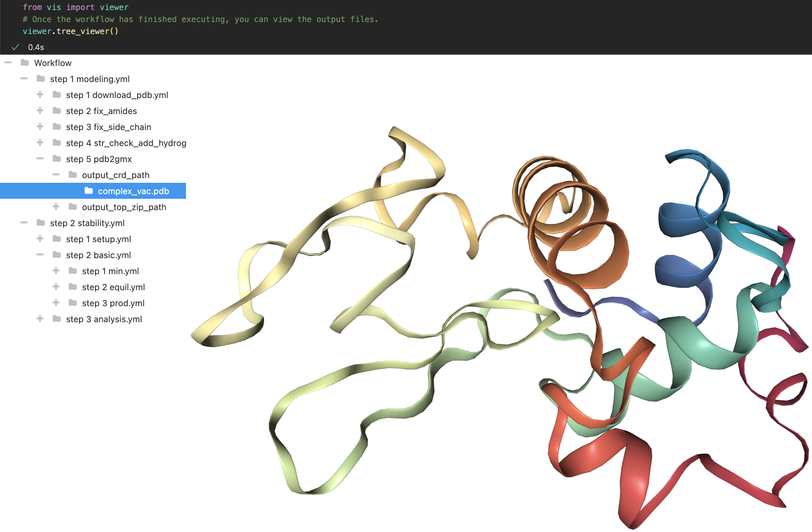The image size is (812, 532).
Task: Select step 1 modeling.yml label
Action: [90, 79]
